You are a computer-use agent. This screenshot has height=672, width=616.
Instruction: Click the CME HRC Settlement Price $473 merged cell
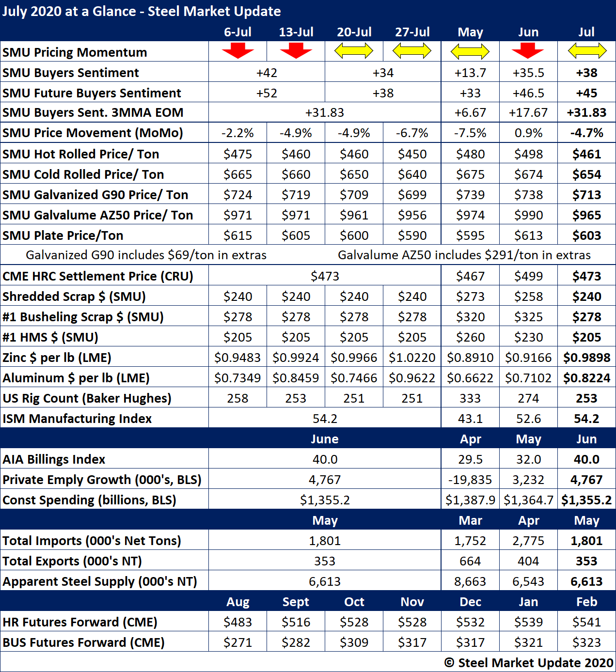(325, 276)
